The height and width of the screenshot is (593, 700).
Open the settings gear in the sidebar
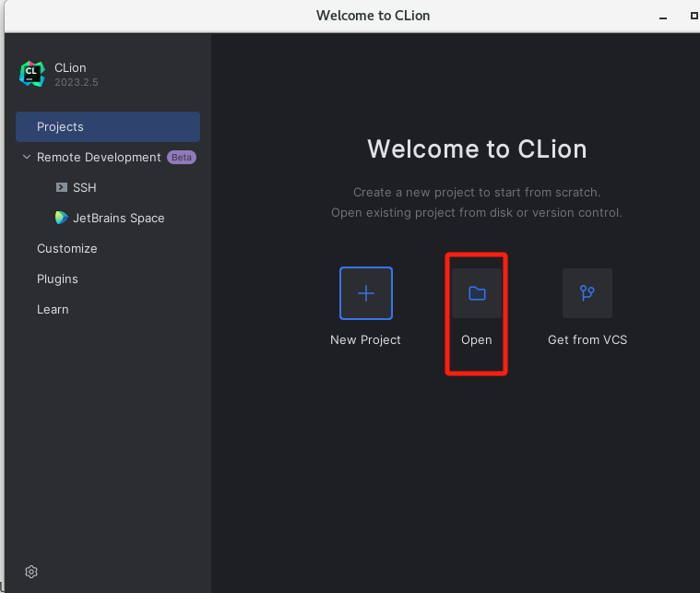[31, 572]
